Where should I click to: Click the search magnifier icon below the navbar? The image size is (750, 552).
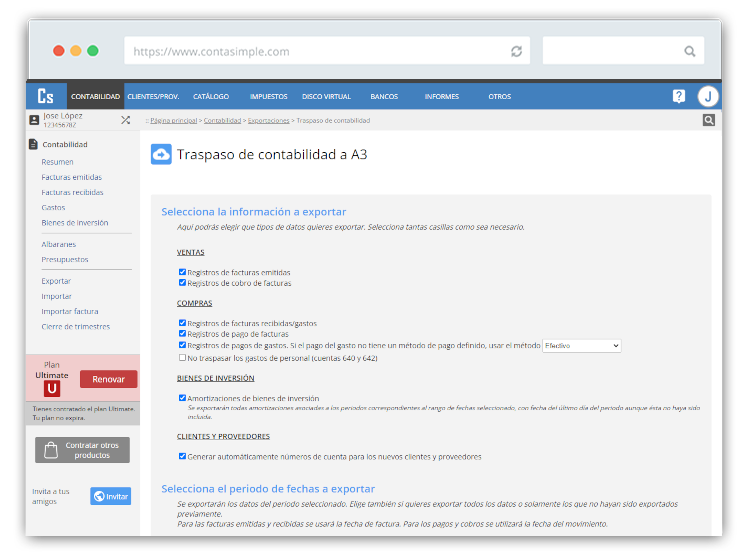point(709,120)
